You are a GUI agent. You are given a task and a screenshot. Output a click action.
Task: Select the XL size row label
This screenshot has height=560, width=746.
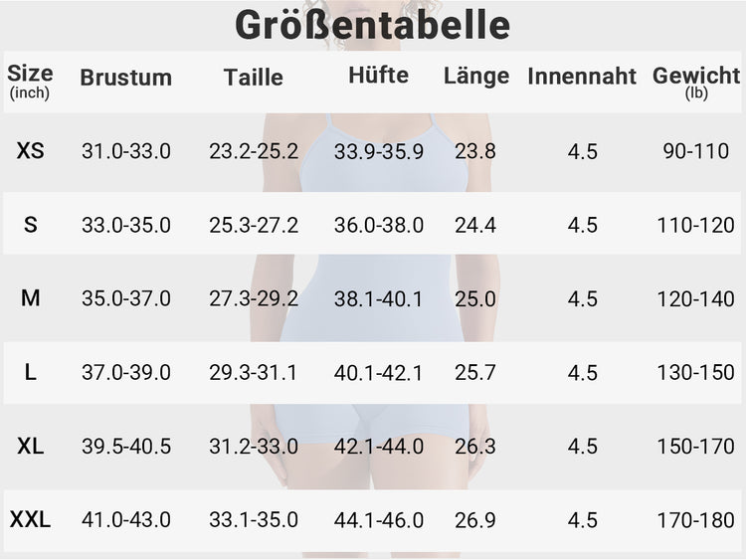(x=31, y=446)
